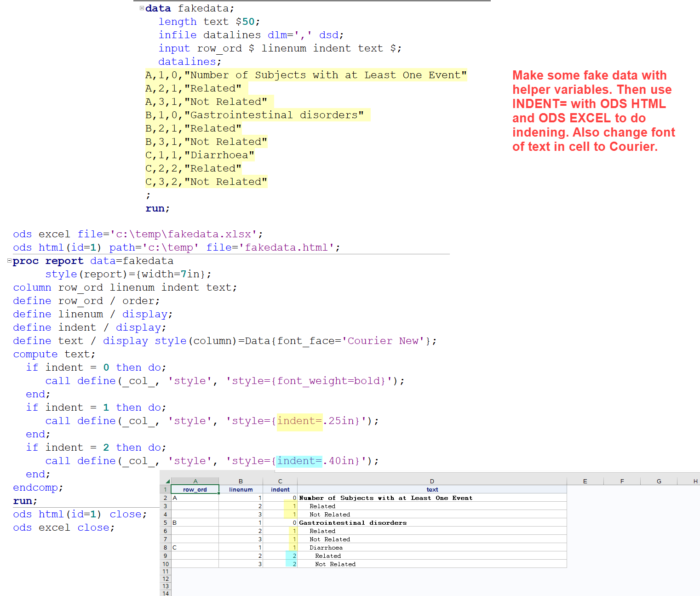Select row 5 header in spreadsheet
Screen dimensions: 700x596
point(165,523)
